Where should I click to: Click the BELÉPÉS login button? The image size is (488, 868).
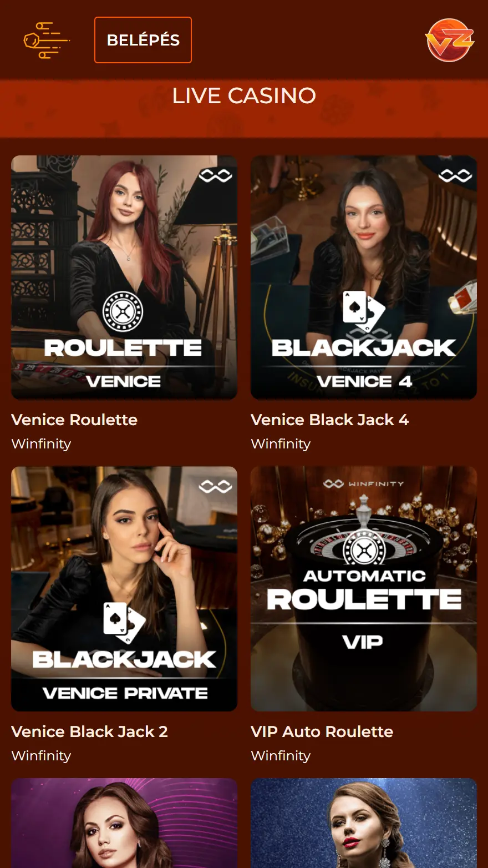coord(143,40)
